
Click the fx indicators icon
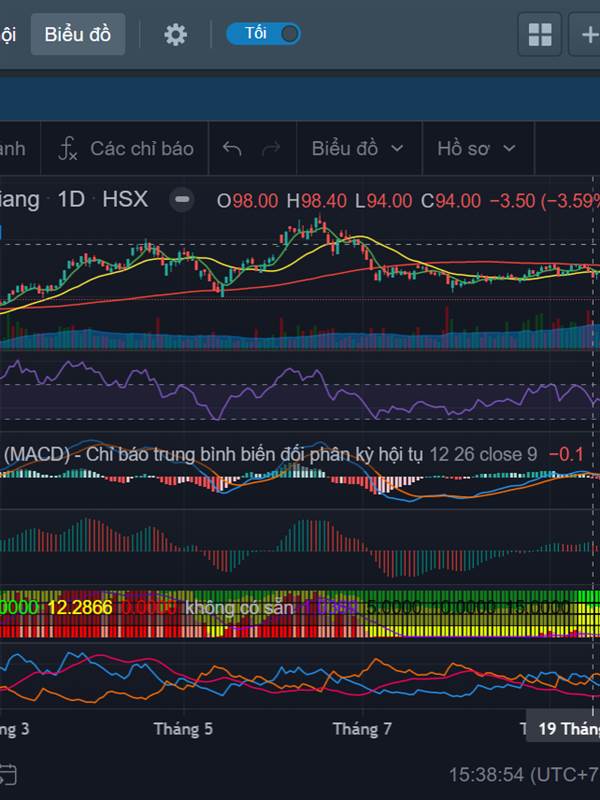(67, 149)
